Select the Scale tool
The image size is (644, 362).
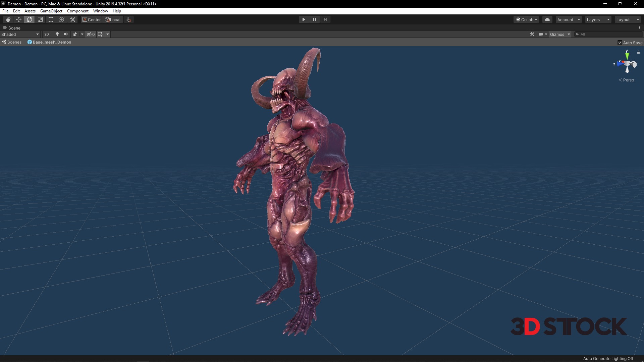coord(40,19)
